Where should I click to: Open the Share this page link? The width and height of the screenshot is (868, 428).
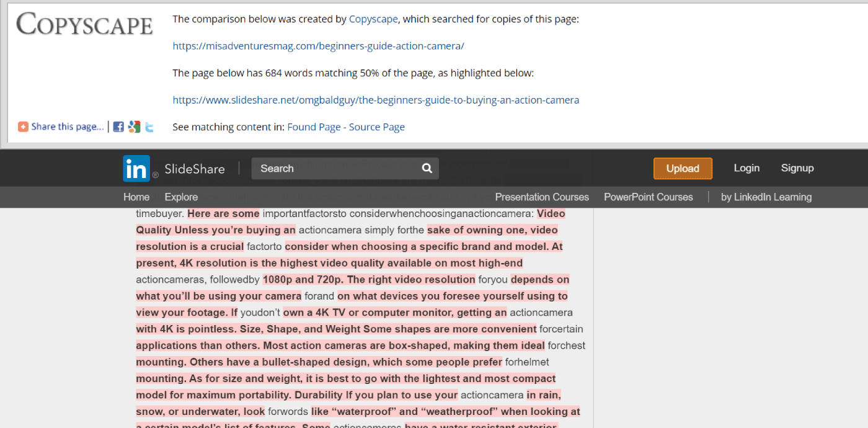61,127
